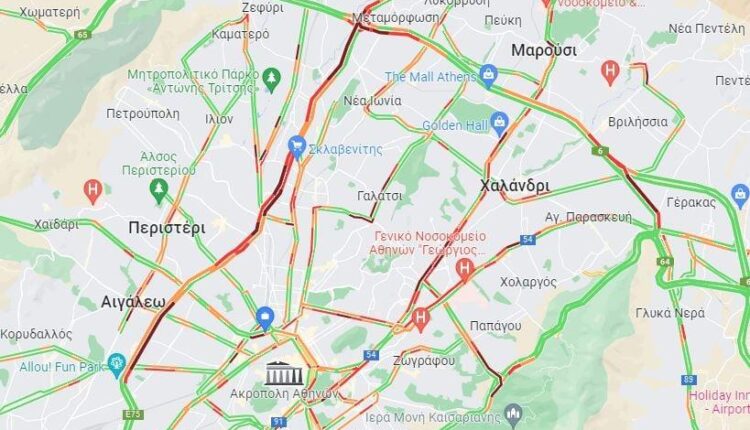Screen dimensions: 750x430
Task: Select the hospital H marker near Βριλήσσια
Action: click(610, 73)
